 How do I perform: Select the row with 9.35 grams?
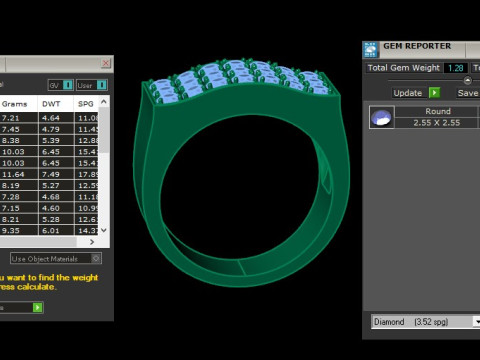(49, 230)
